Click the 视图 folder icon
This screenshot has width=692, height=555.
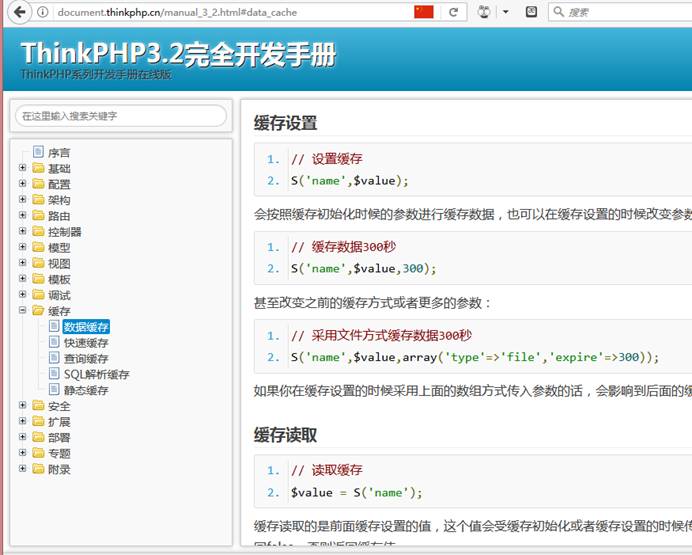click(x=38, y=263)
